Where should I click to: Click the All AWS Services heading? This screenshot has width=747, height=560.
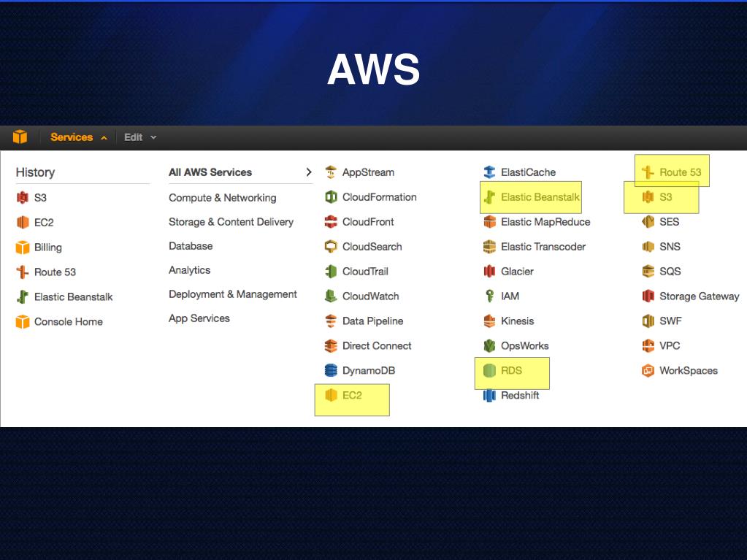click(210, 172)
